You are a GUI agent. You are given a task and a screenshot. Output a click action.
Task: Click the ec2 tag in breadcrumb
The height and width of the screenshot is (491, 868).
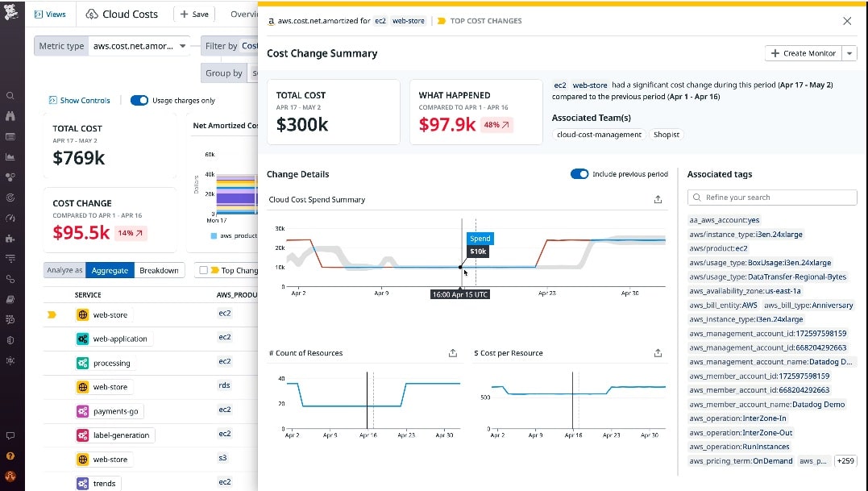pos(380,21)
